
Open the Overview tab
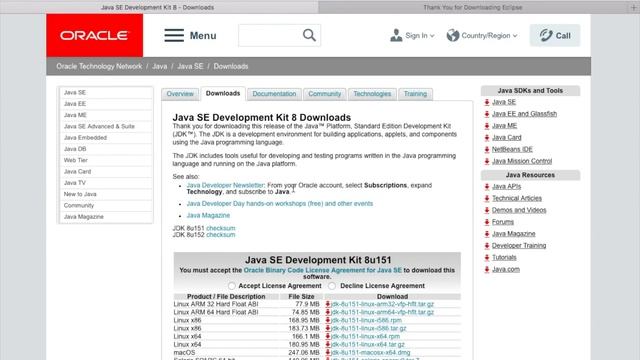[180, 94]
